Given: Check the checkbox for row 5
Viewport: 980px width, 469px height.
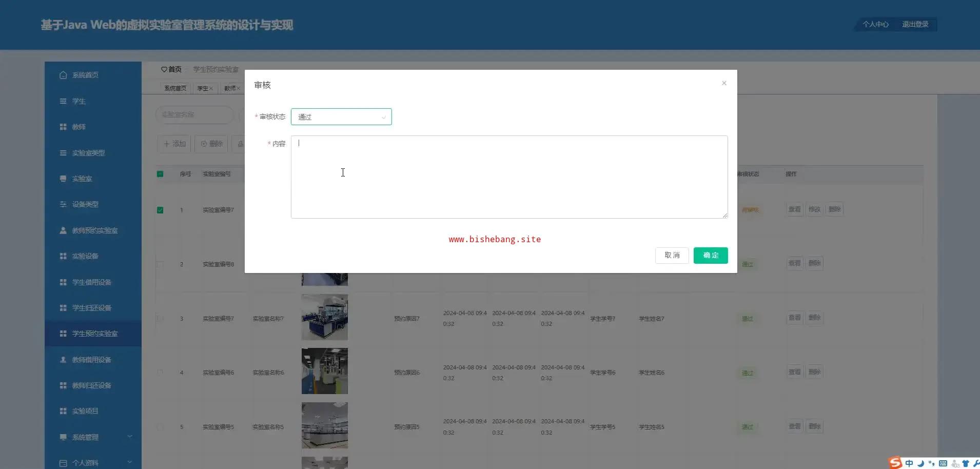Looking at the screenshot, I should 160,427.
